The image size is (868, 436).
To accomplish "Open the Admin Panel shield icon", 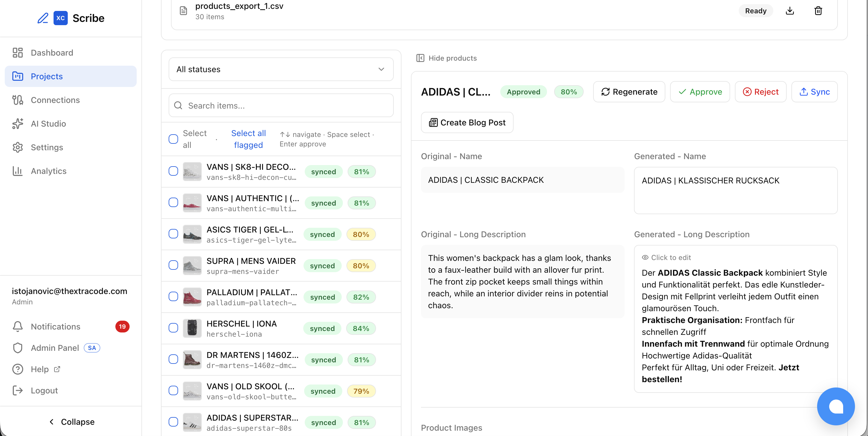I will [x=17, y=348].
